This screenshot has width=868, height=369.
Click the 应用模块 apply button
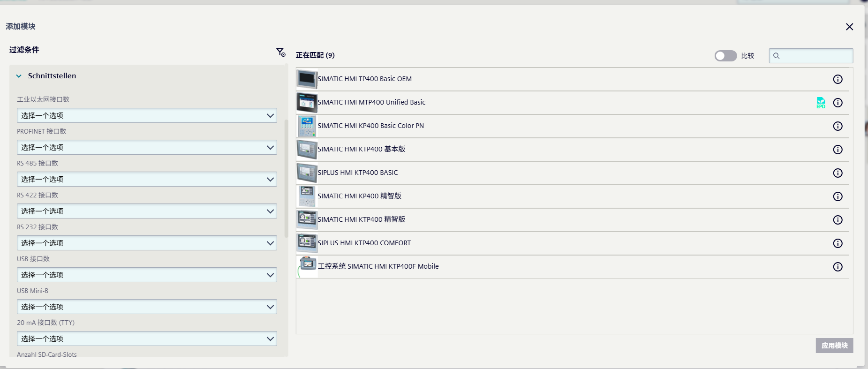pyautogui.click(x=834, y=346)
